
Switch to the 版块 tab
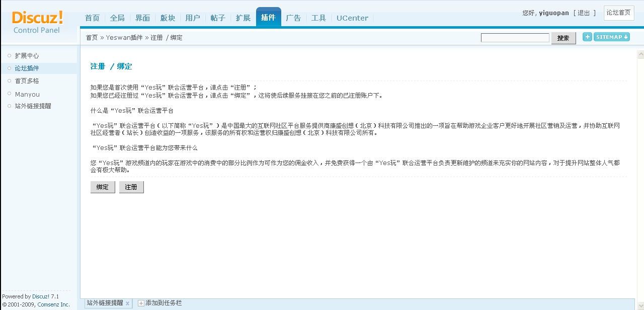168,18
